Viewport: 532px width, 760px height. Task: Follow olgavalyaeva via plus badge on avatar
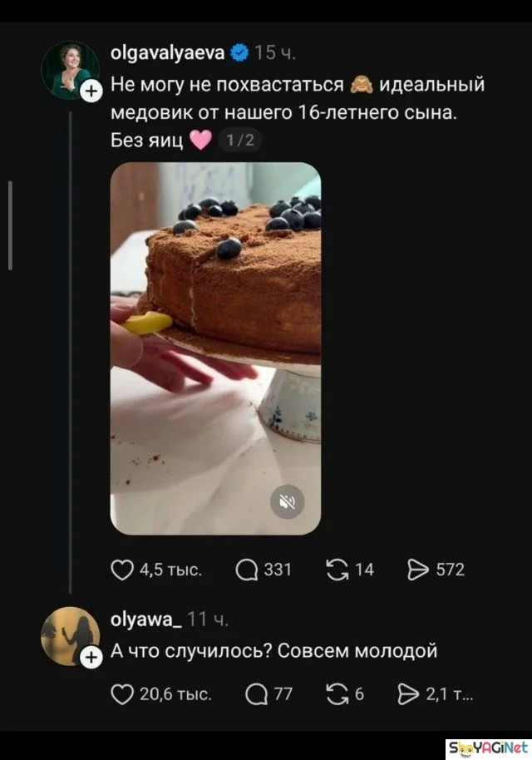[x=91, y=91]
